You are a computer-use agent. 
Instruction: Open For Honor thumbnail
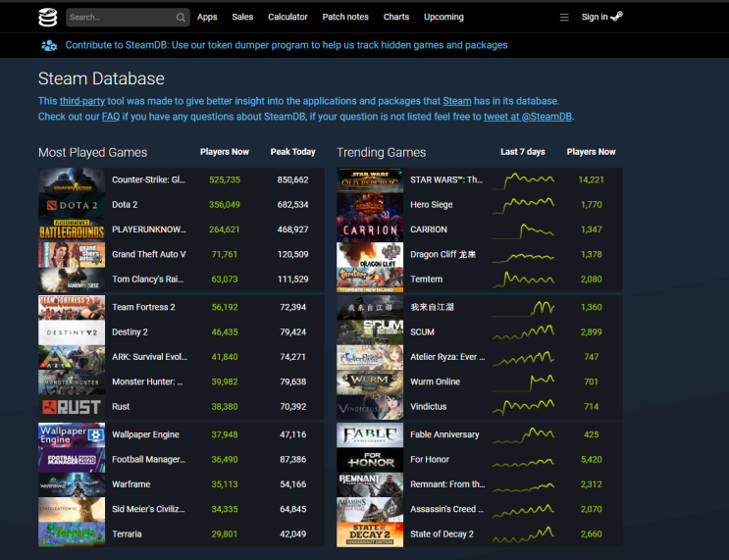pyautogui.click(x=370, y=460)
